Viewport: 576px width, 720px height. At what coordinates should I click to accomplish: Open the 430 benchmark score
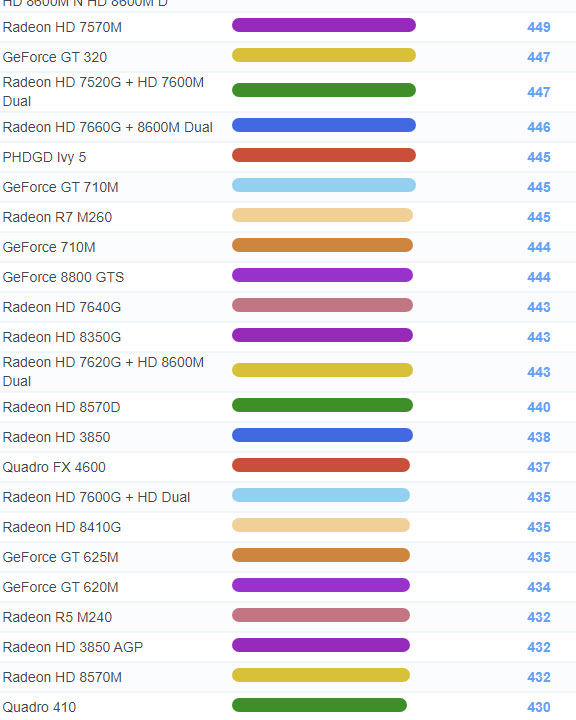539,707
